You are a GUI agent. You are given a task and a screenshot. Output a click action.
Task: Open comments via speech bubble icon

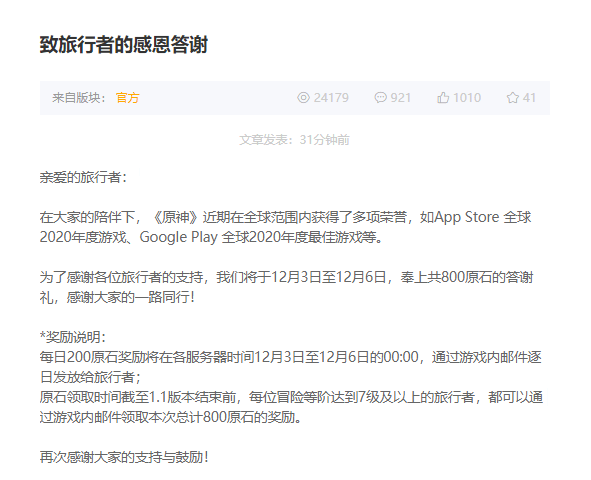pos(380,98)
